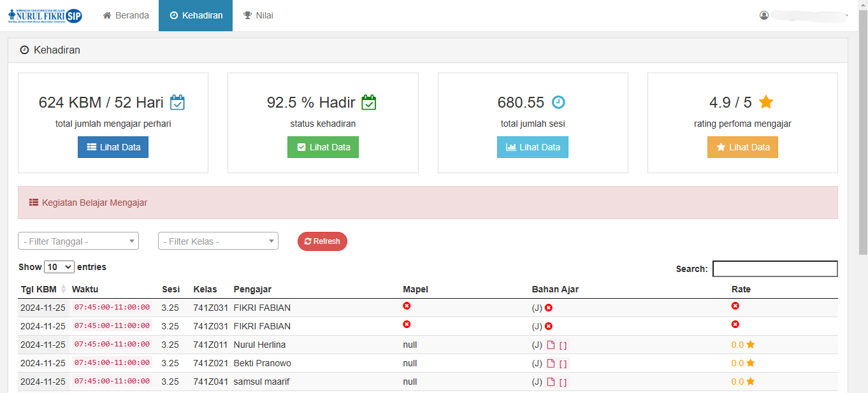This screenshot has width=868, height=393.
Task: Open Nurul Herlina's Bahan Ajar file icon
Action: (551, 345)
